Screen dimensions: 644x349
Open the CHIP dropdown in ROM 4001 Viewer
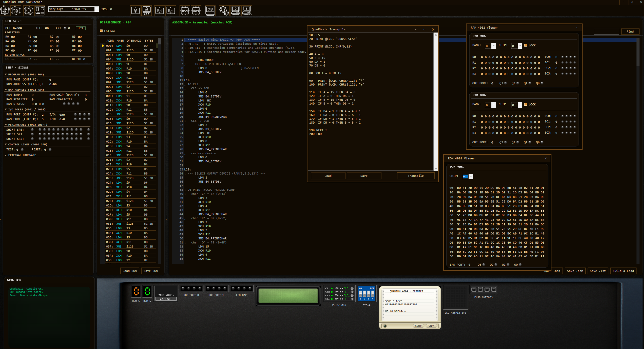pos(470,176)
